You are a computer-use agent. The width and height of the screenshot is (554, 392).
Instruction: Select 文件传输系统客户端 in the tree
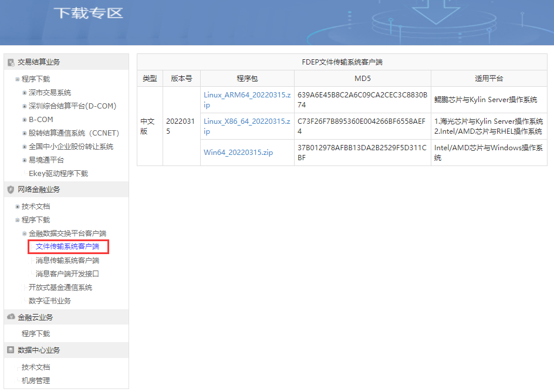67,246
